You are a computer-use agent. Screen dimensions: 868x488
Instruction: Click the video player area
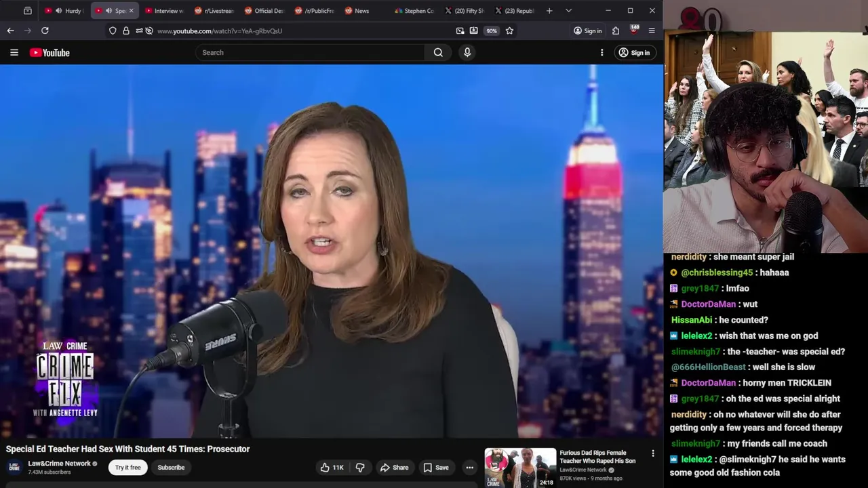pos(332,251)
